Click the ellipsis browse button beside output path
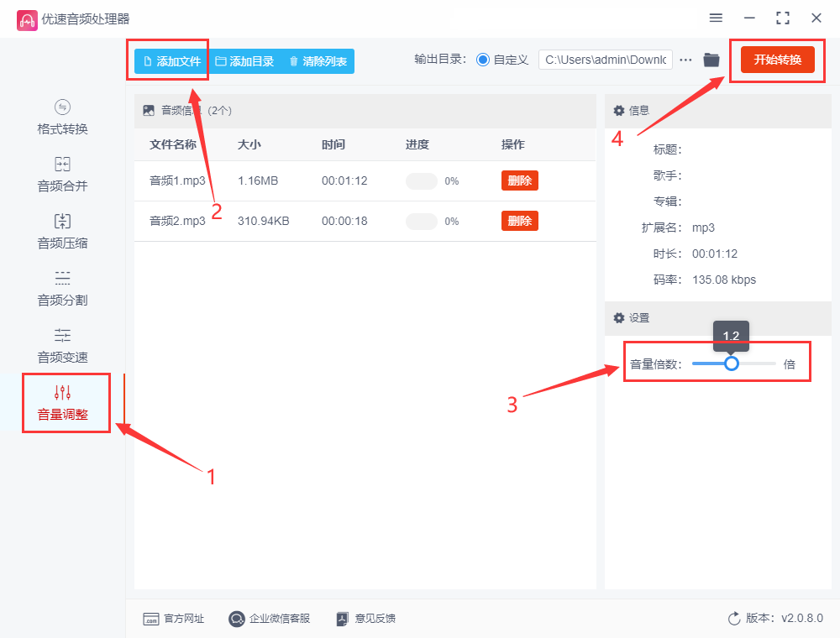 click(686, 60)
